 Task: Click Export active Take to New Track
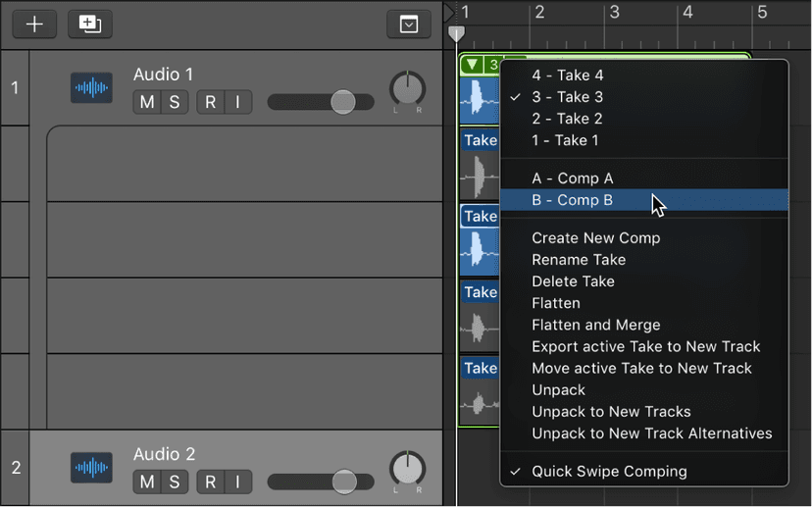[644, 347]
